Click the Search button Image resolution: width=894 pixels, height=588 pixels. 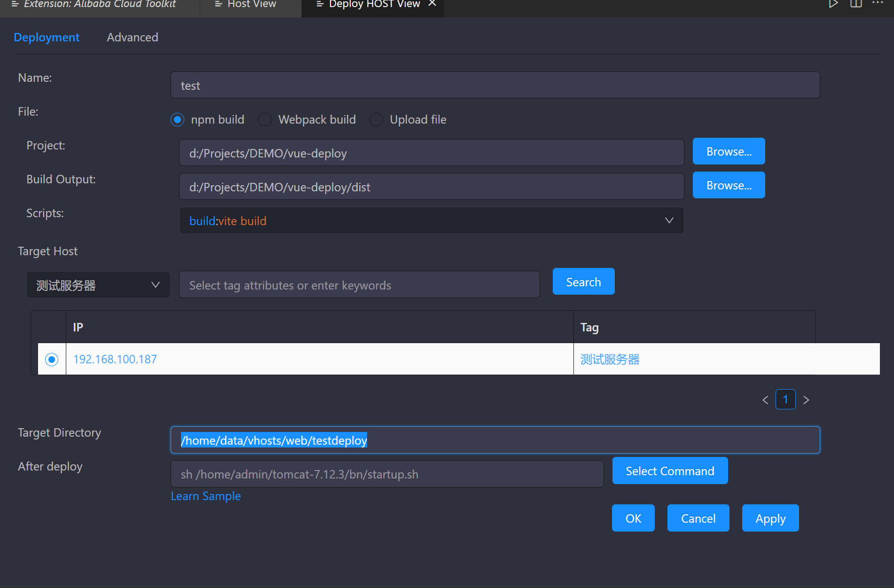click(x=583, y=282)
